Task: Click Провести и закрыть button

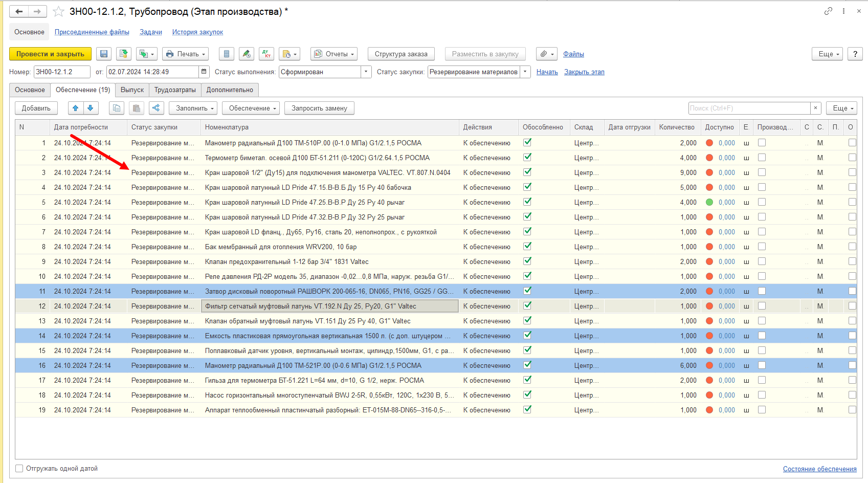Action: tap(50, 54)
